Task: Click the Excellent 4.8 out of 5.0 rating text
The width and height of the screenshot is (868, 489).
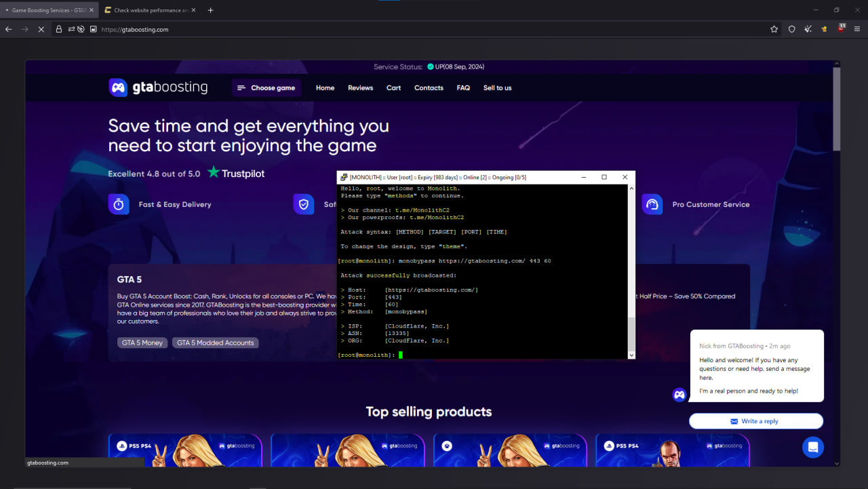Action: [154, 174]
